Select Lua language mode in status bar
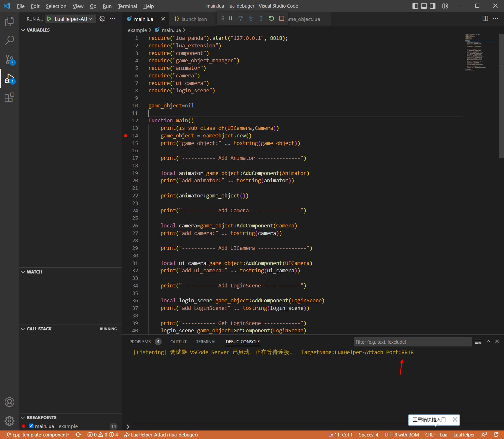Viewport: 504px width, 439px height. coord(443,435)
